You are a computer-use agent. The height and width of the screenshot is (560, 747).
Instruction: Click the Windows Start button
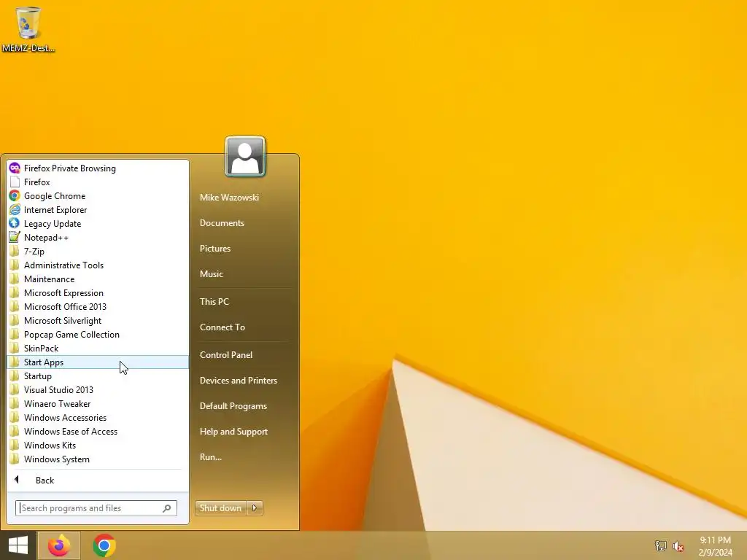coord(18,545)
